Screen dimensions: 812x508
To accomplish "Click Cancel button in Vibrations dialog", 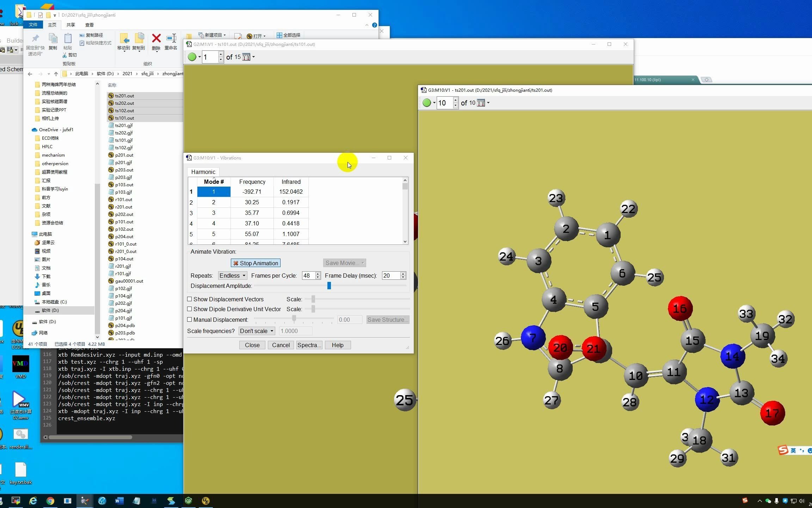I will 281,345.
